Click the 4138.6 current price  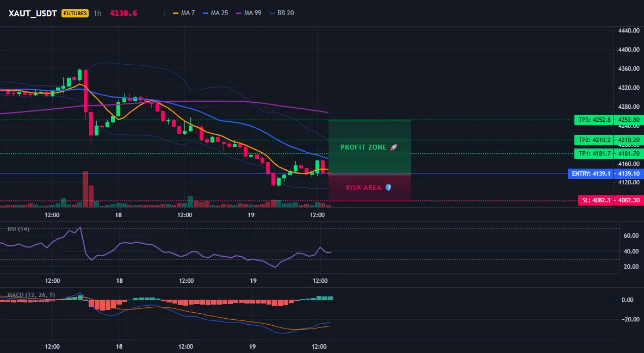(123, 13)
